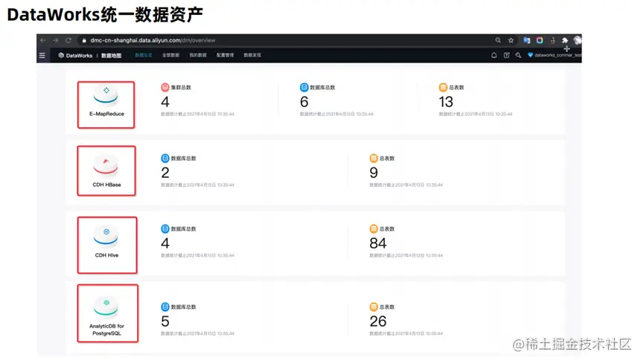Click the E-MapReduce 数据库总数 icon
This screenshot has width=644, height=364.
pos(304,87)
